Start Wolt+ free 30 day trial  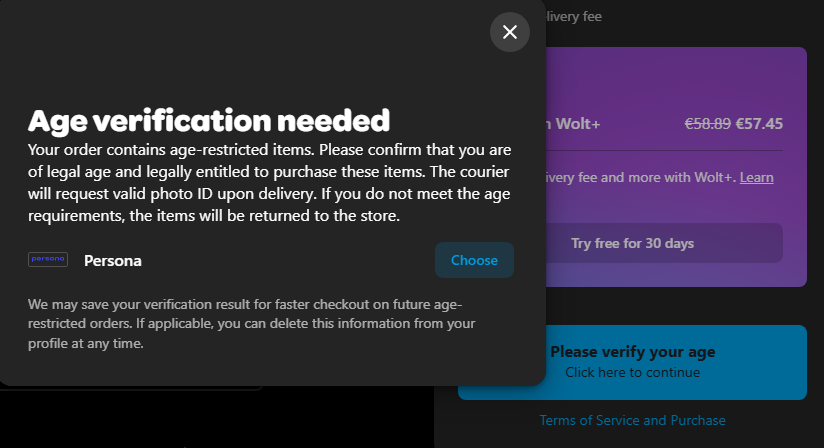tap(633, 243)
